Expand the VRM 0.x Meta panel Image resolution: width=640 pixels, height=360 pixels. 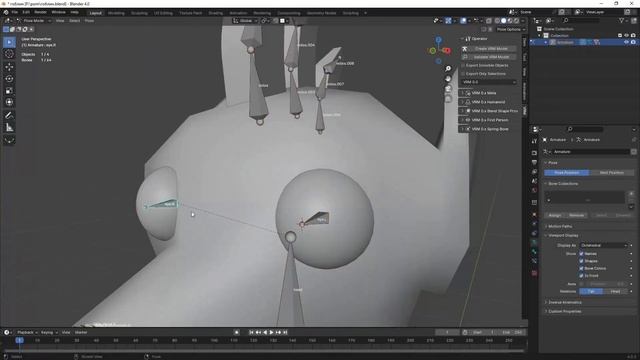pyautogui.click(x=489, y=93)
